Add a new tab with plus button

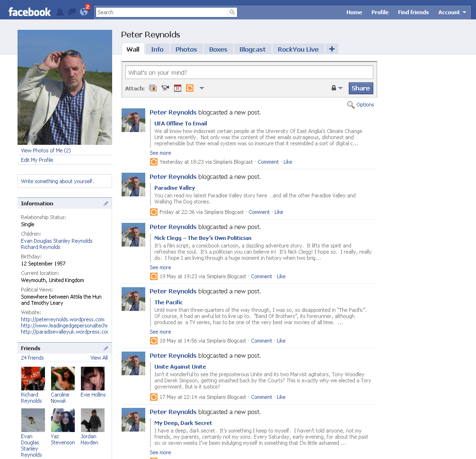tap(332, 49)
